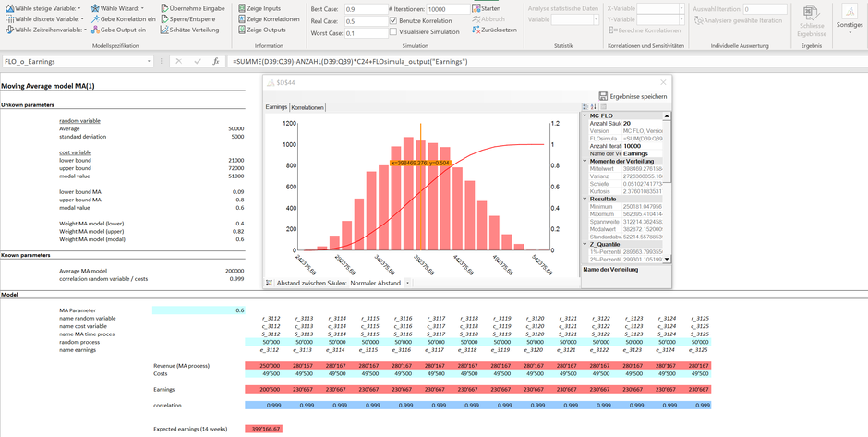
Task: Open the Wähle stetige Variable menu
Action: [43, 8]
